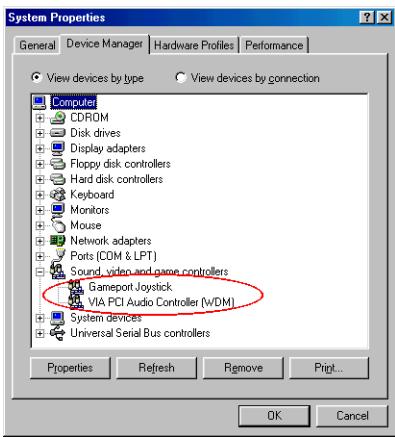The width and height of the screenshot is (395, 437).
Task: Select the Ports (COM & LPT) label
Action: (x=113, y=256)
